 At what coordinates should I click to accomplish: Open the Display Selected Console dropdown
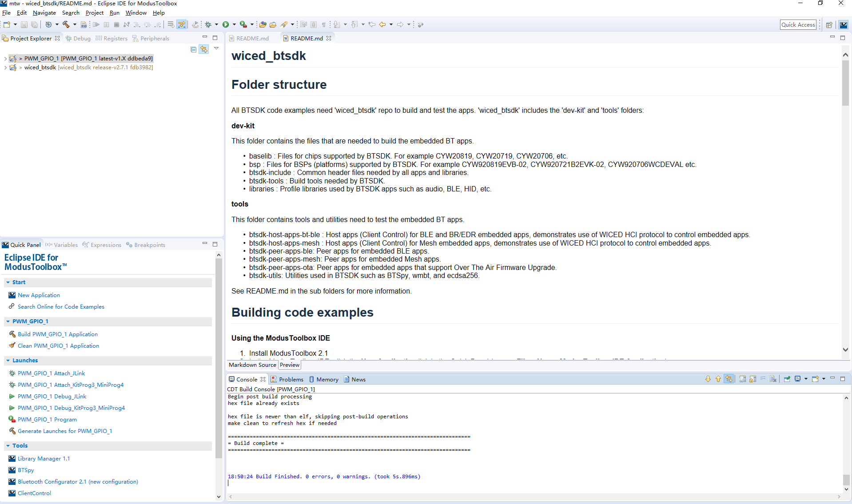tap(806, 379)
